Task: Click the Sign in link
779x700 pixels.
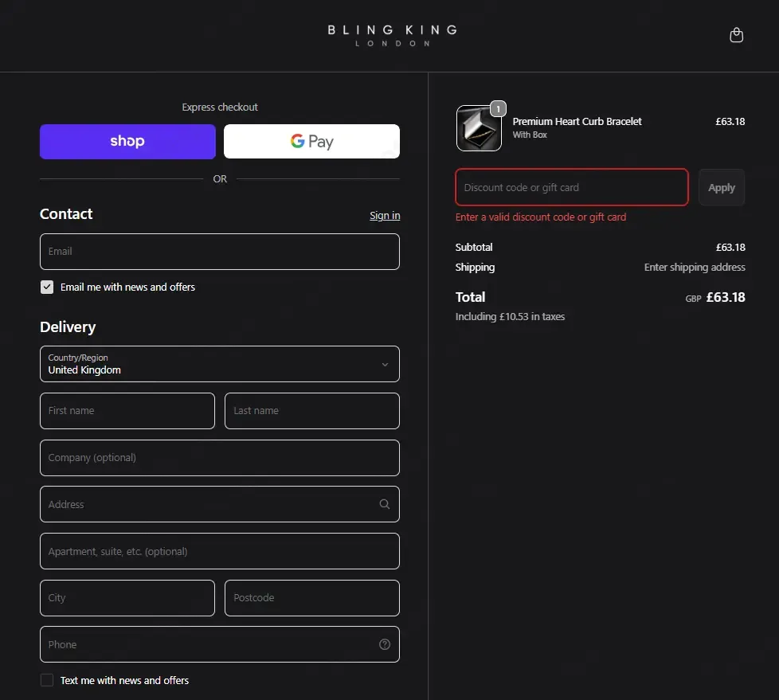Action: point(385,216)
